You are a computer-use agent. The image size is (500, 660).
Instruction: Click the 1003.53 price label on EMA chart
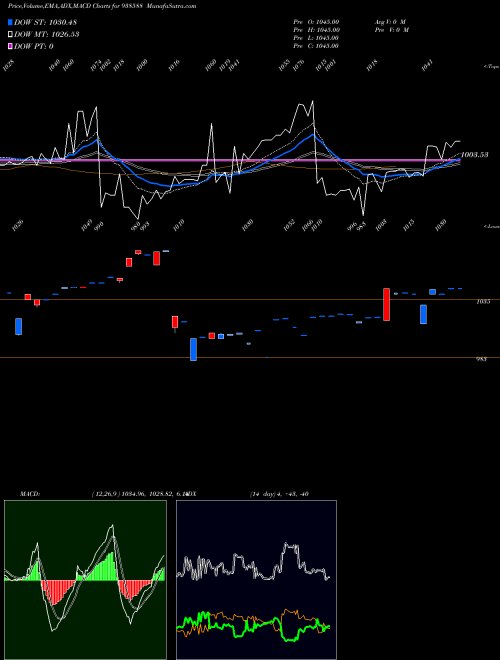[475, 154]
